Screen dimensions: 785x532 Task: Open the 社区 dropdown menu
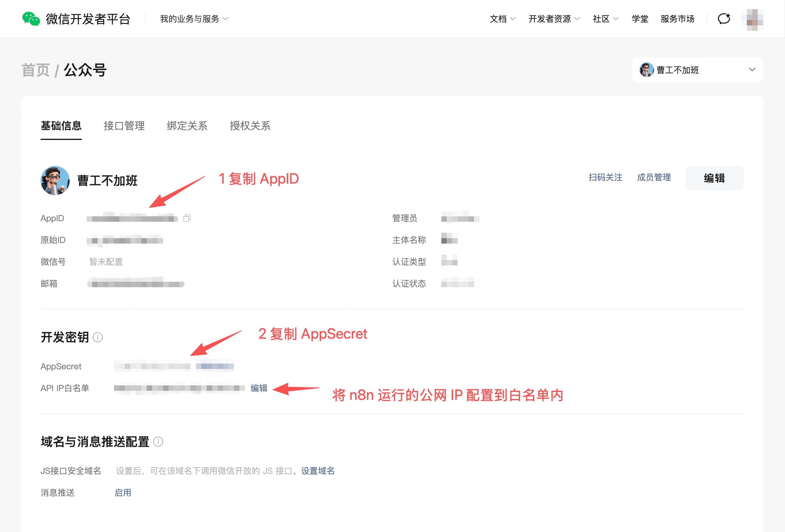click(x=605, y=19)
